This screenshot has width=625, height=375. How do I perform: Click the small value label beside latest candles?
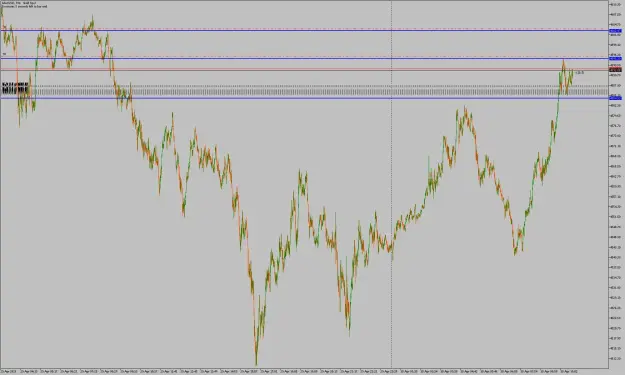580,73
